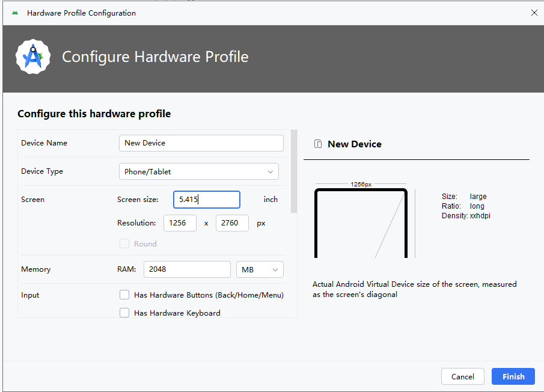Click the 'RAM:' label
This screenshot has height=392, width=544.
(127, 269)
